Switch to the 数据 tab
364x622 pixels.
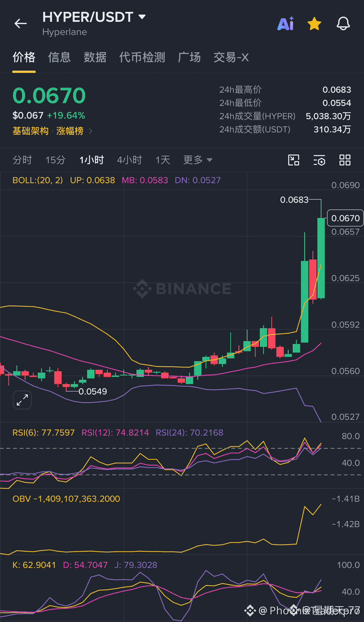[x=95, y=57]
